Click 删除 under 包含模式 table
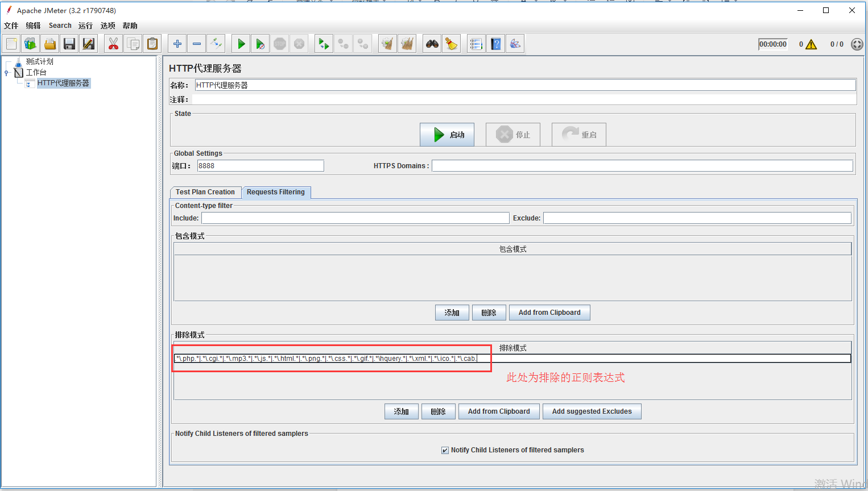This screenshot has width=868, height=491. [489, 313]
